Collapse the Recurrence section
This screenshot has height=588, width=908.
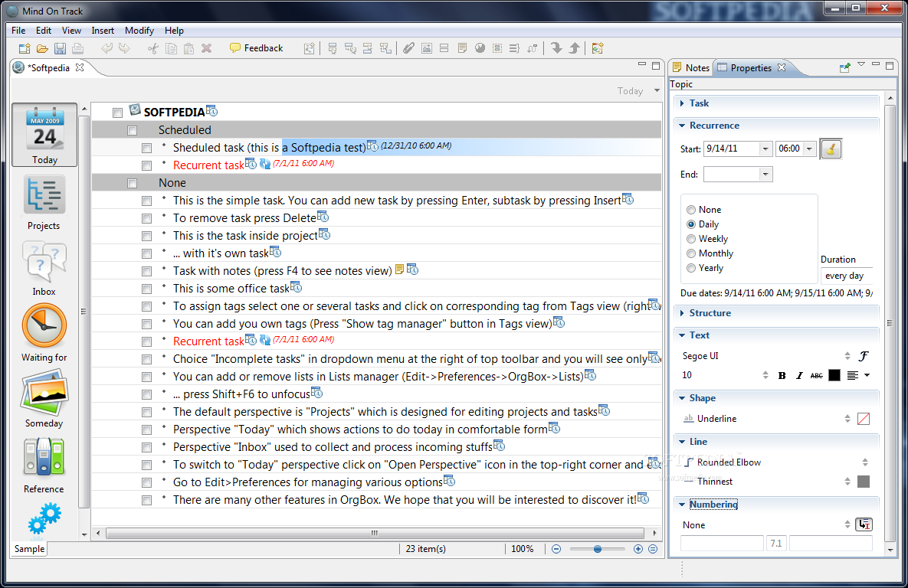pos(682,126)
